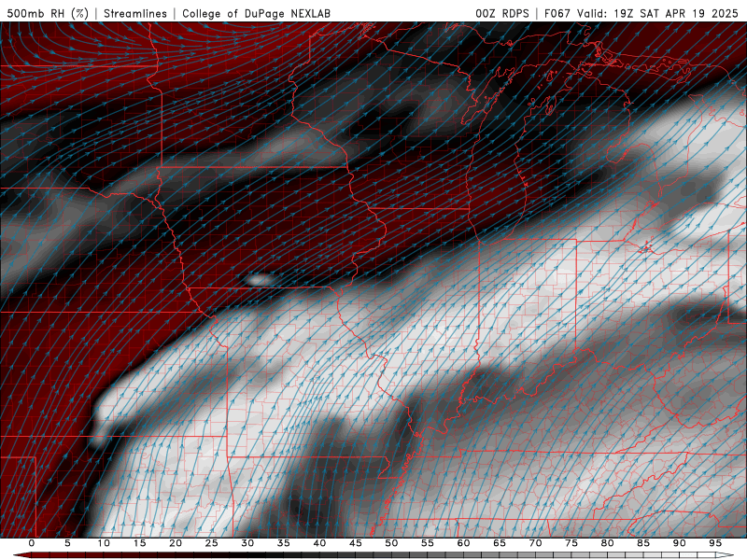Click the 70 value on the color scale
Viewport: 747px width, 560px height.
tap(535, 543)
